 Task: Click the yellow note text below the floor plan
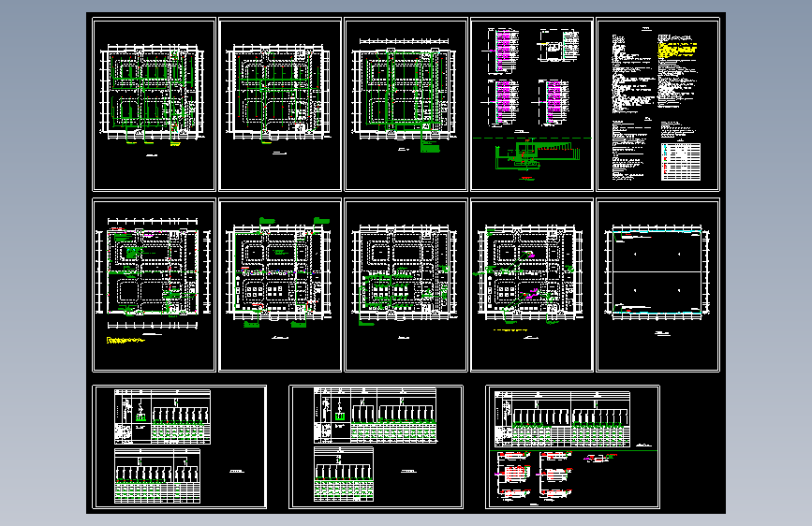pos(125,340)
